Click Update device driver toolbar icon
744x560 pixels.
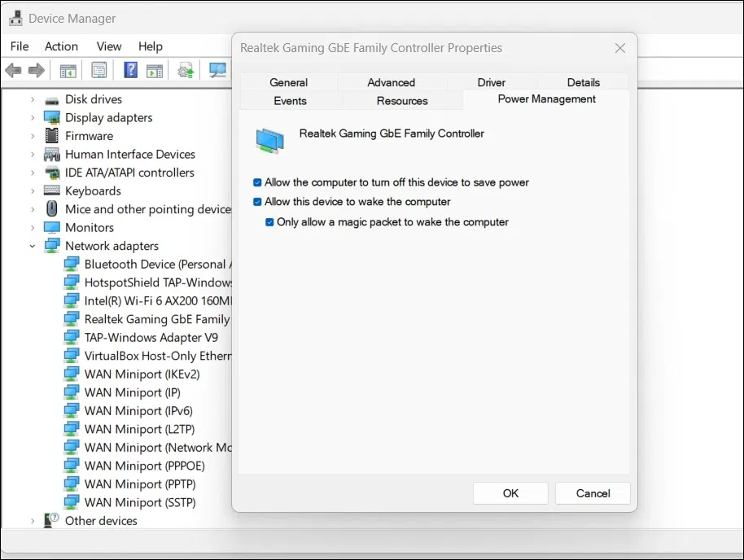(186, 71)
